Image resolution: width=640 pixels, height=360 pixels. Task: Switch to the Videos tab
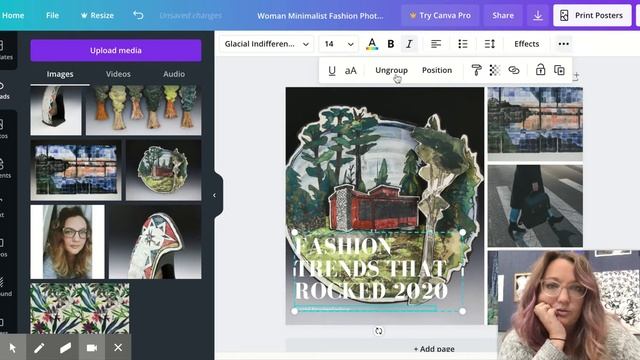pyautogui.click(x=118, y=74)
